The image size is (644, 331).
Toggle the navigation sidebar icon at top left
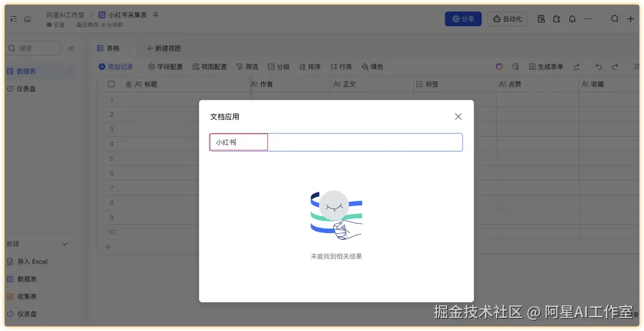(x=14, y=19)
